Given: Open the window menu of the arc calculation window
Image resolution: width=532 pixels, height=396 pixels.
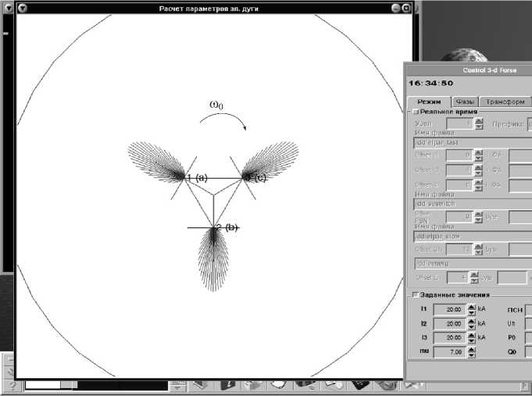Looking at the screenshot, I should pyautogui.click(x=22, y=8).
